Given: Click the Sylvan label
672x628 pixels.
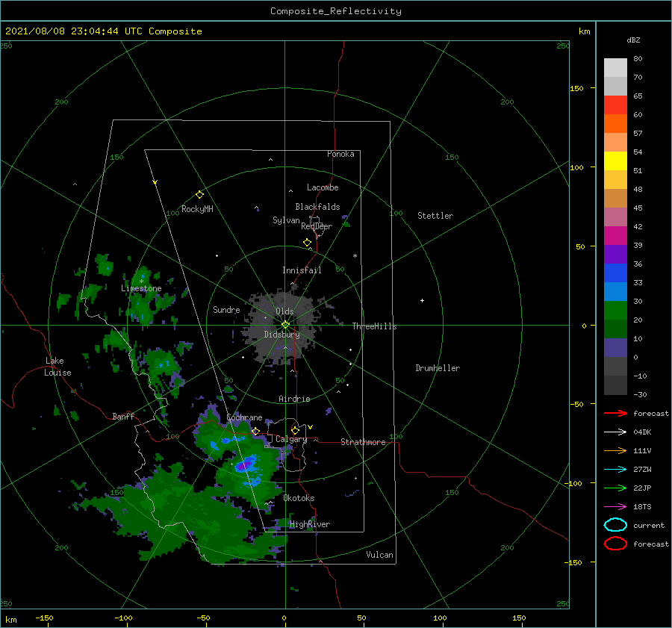Looking at the screenshot, I should [286, 220].
